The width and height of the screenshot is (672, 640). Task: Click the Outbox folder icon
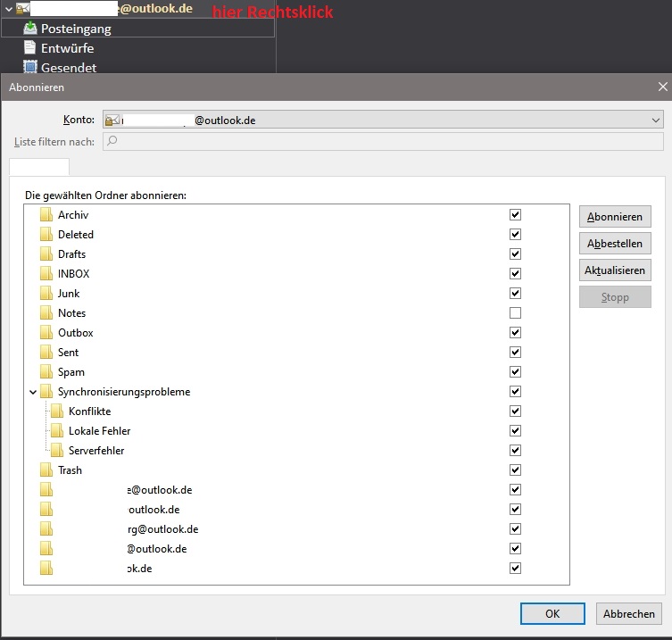coord(46,333)
